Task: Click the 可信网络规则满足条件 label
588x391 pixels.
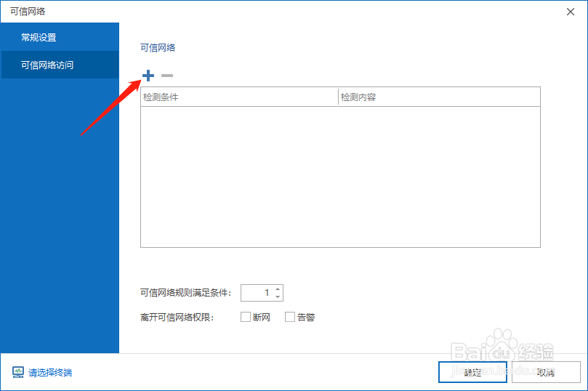Action: coord(185,293)
